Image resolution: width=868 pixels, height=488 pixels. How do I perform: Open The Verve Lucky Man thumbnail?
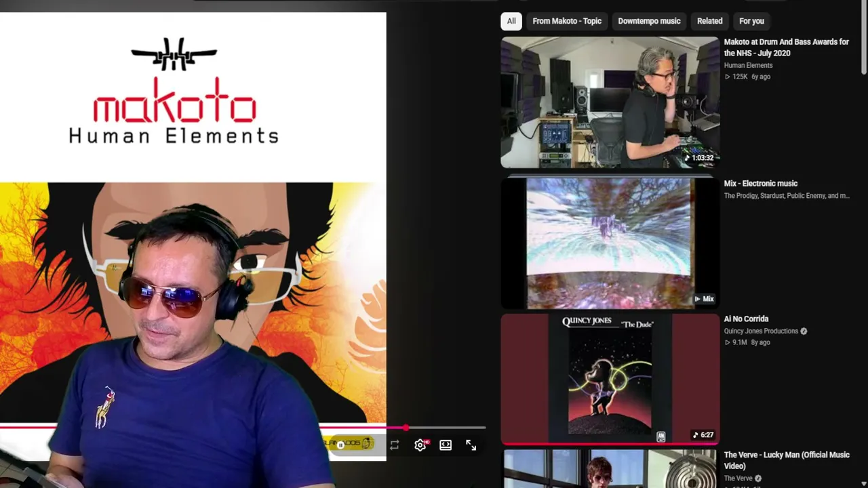[610, 469]
